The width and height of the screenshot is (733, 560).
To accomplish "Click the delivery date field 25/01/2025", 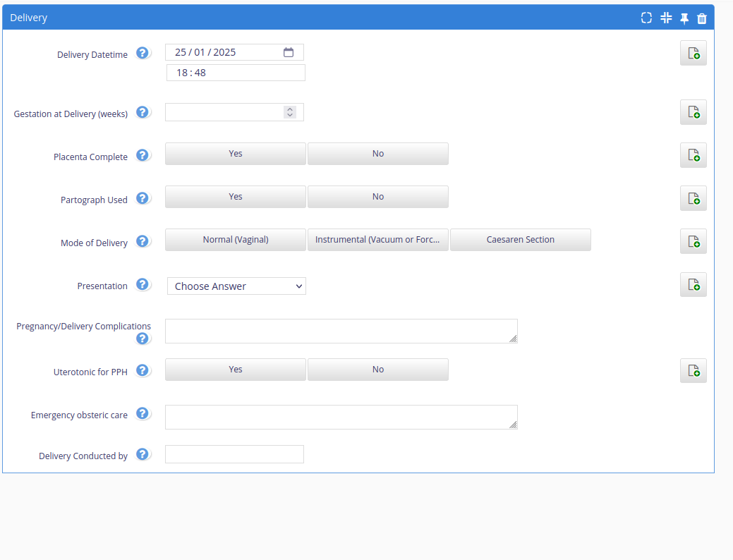I will [x=234, y=52].
